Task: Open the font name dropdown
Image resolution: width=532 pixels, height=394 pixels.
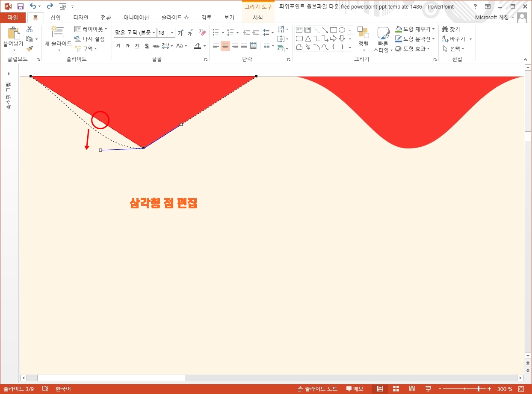Action: (154, 33)
